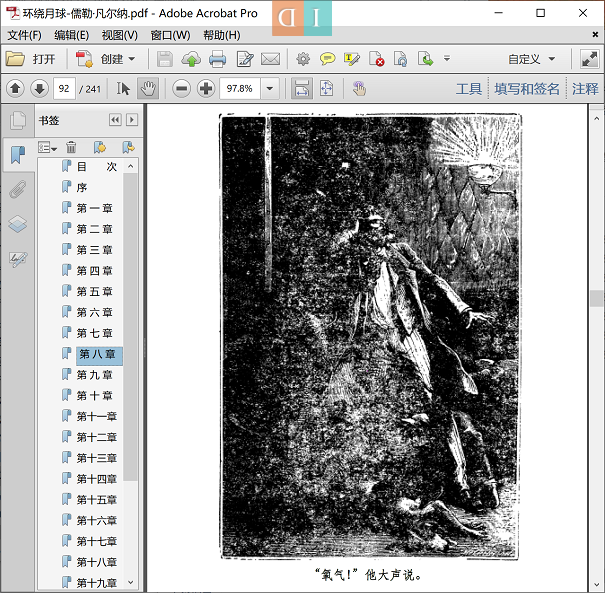This screenshot has width=605, height=593.
Task: Select the 目 次 bookmark
Action: 96,167
